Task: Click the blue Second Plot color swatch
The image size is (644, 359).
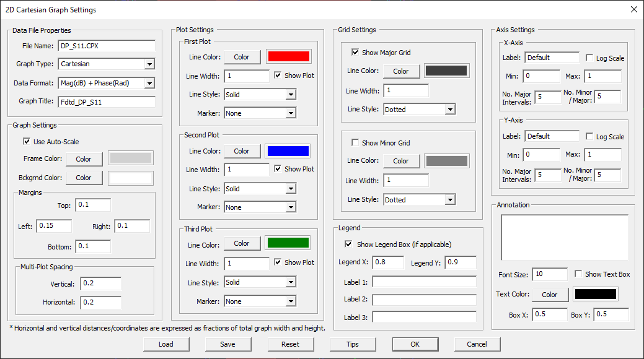Action: (288, 151)
